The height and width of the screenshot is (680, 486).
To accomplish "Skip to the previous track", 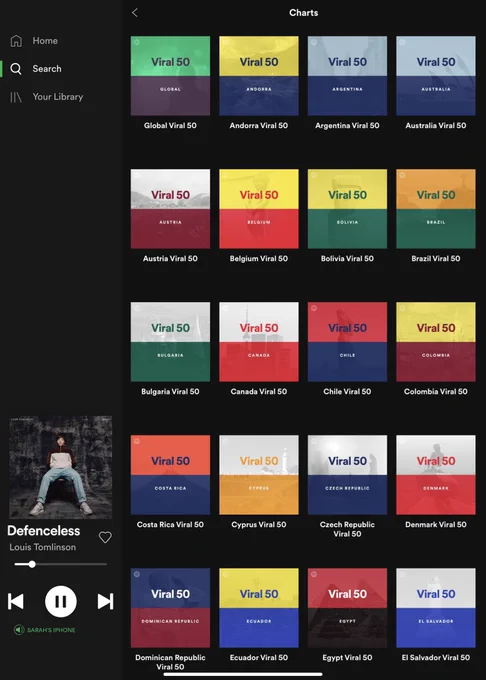I will (16, 602).
